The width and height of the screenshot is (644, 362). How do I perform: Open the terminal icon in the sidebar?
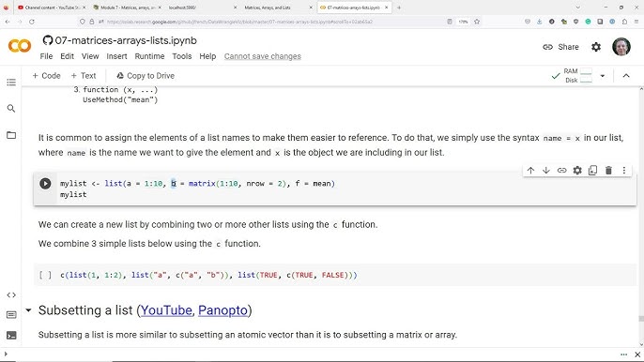point(11,336)
